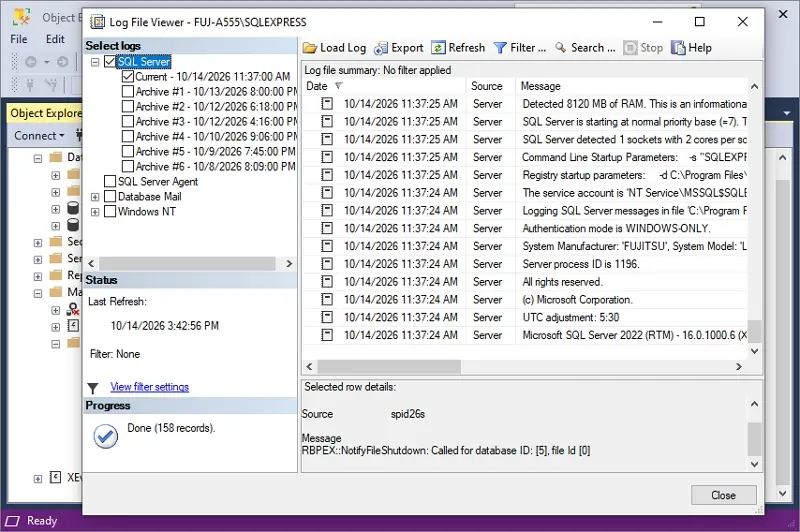Click the 'The service account is' row icon
Screen dimensions: 800x532
(x=327, y=192)
